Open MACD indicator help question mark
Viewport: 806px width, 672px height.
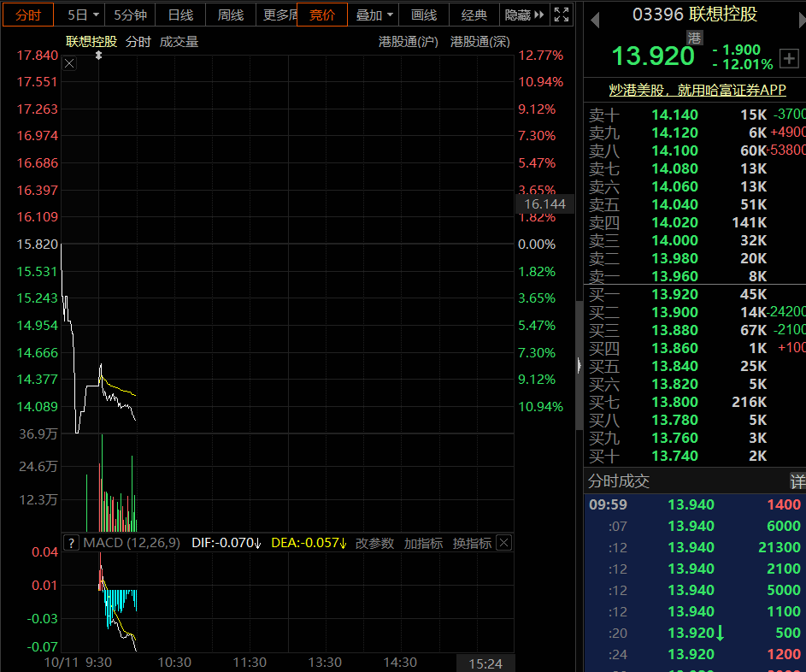coord(72,543)
